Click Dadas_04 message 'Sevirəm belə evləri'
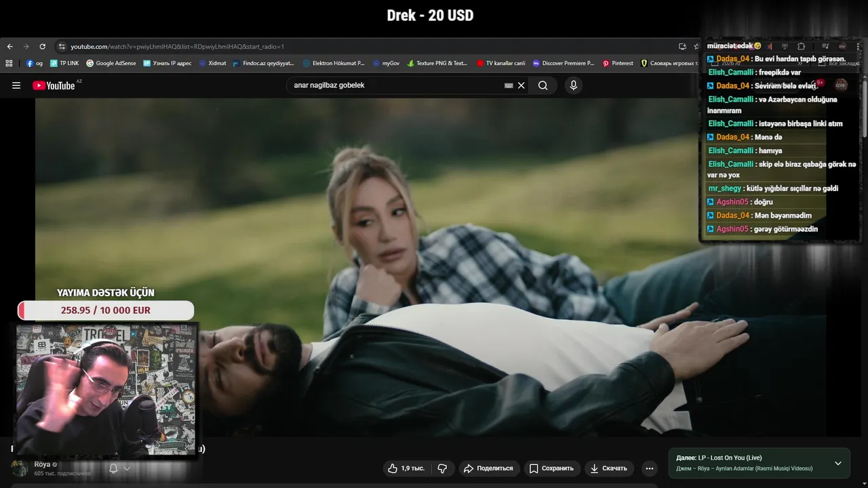This screenshot has width=868, height=488. pos(762,86)
